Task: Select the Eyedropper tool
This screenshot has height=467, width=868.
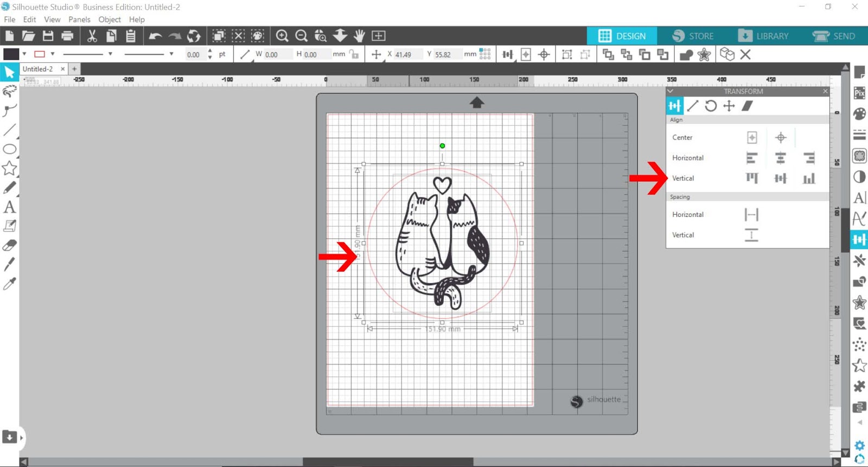Action: (x=9, y=283)
